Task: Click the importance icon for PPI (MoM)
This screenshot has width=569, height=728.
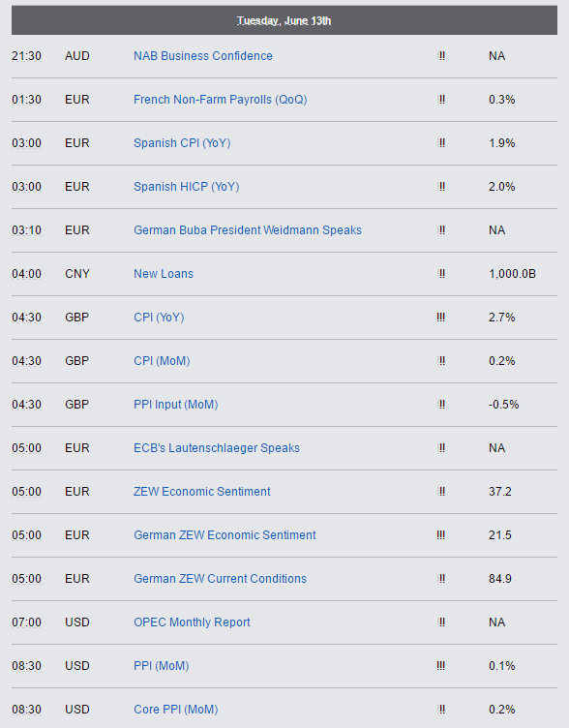Action: click(440, 666)
